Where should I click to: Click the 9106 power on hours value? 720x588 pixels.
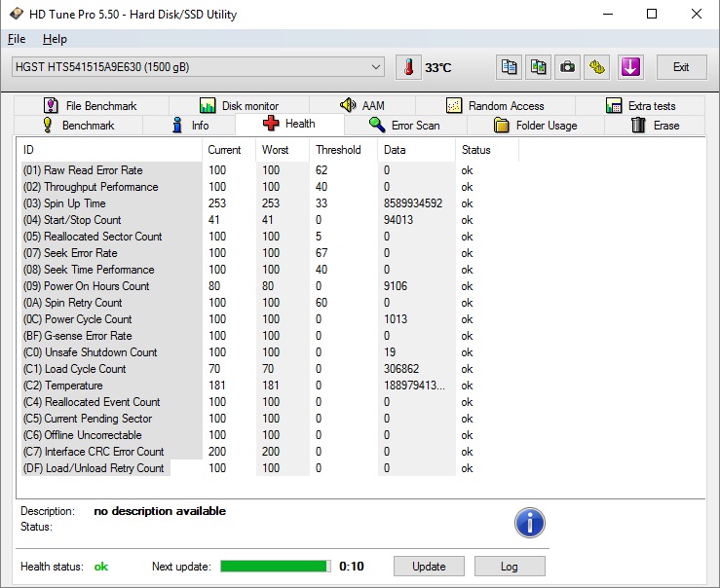(396, 286)
